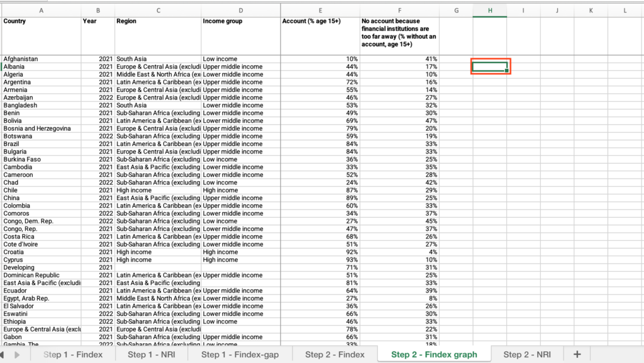Select column I by its header

523,11
